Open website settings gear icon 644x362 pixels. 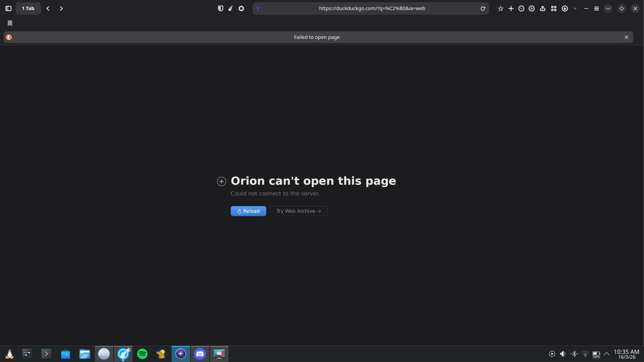(x=241, y=8)
